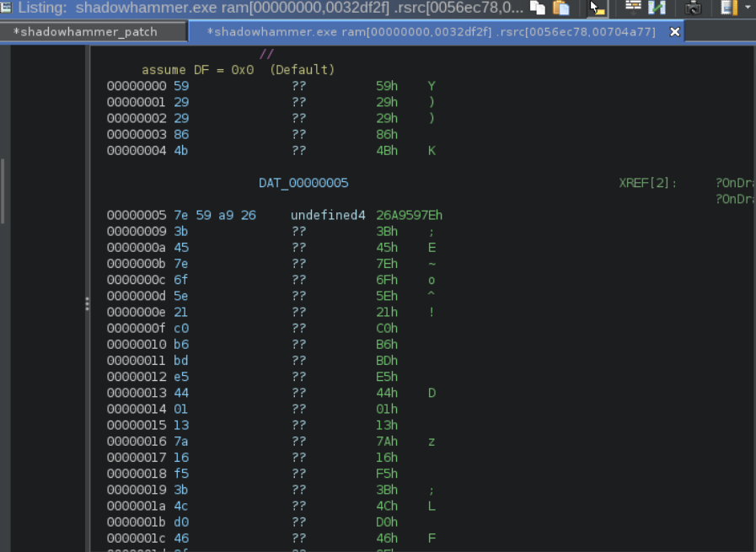Click address 0000000f

(x=137, y=329)
